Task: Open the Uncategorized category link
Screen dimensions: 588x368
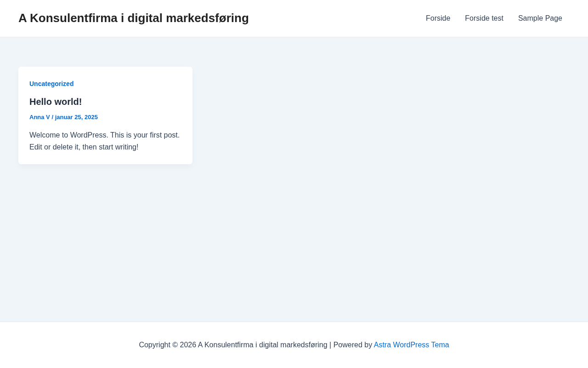Action: tap(51, 84)
